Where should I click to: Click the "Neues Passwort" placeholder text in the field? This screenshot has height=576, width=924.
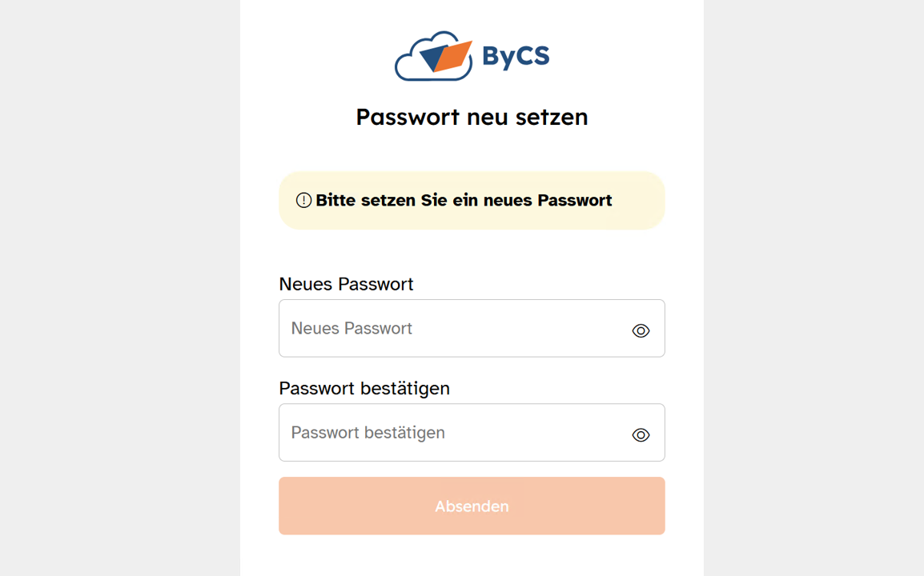click(x=352, y=328)
